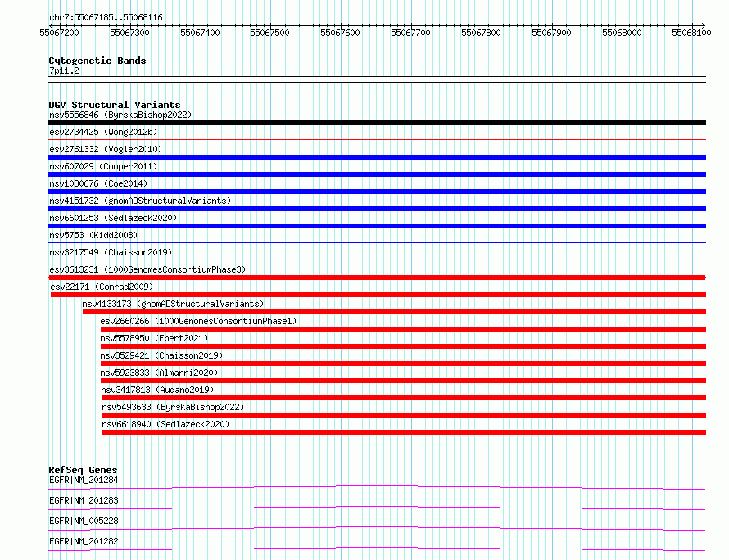Open esv2660266 (1000GenomesConsortiumPhase1) variant
Screen dimensions: 729x560
pyautogui.click(x=198, y=321)
